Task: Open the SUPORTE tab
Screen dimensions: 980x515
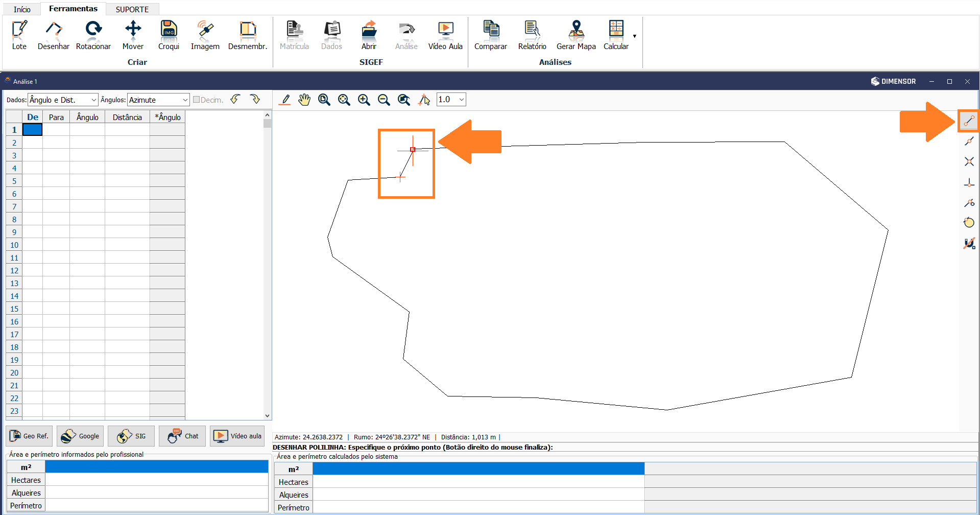Action: click(x=132, y=9)
